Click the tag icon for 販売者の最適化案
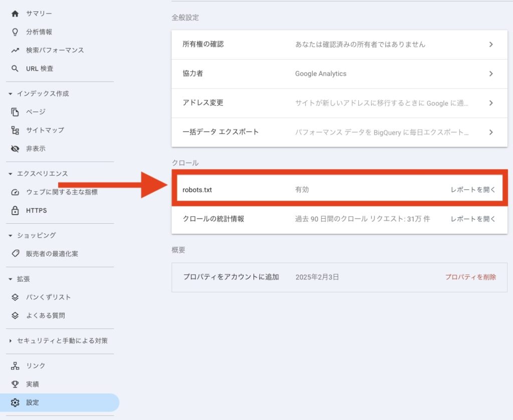Viewport: 513px width, 420px height. 15,254
